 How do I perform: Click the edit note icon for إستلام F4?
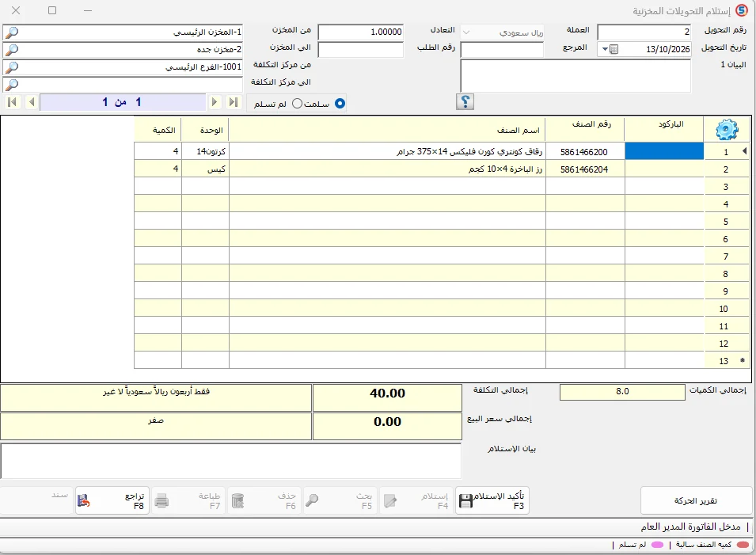390,501
